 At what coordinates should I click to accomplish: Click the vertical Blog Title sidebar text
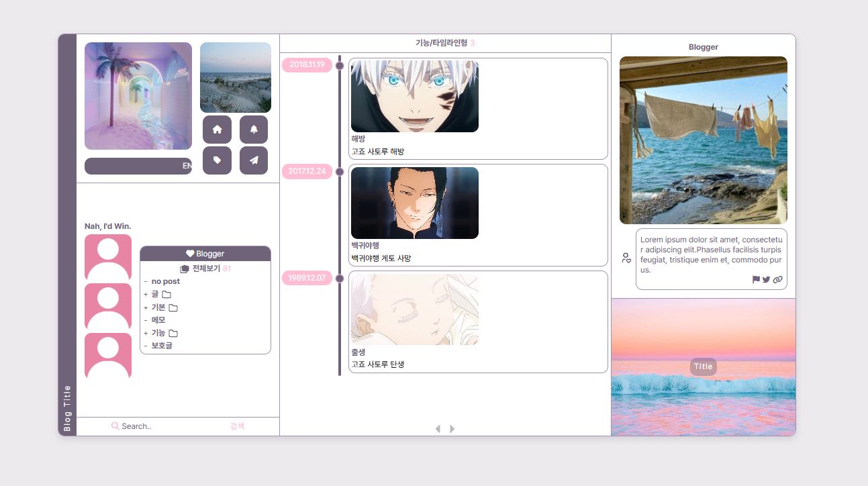tap(67, 407)
